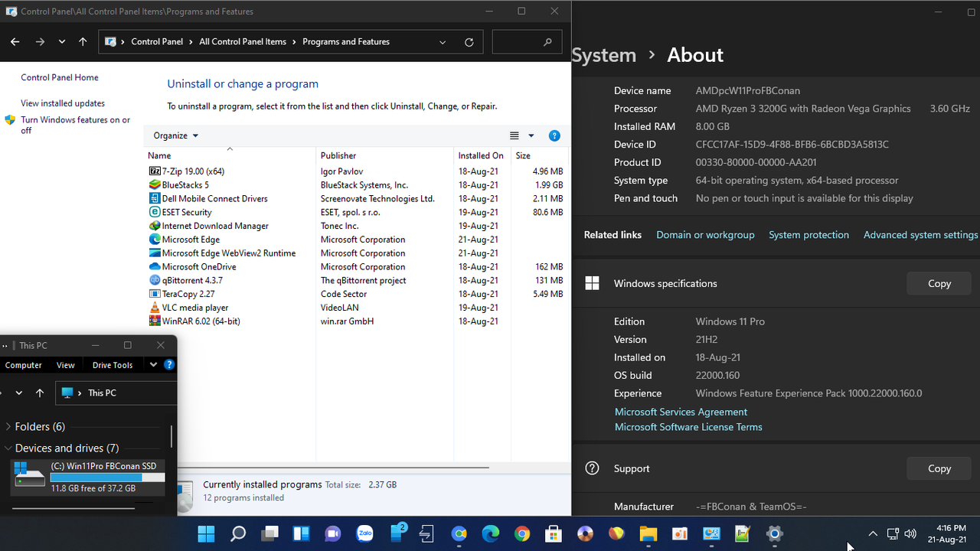Screen dimensions: 980x551
Task: Open Settings via the taskbar gear icon
Action: pyautogui.click(x=773, y=533)
